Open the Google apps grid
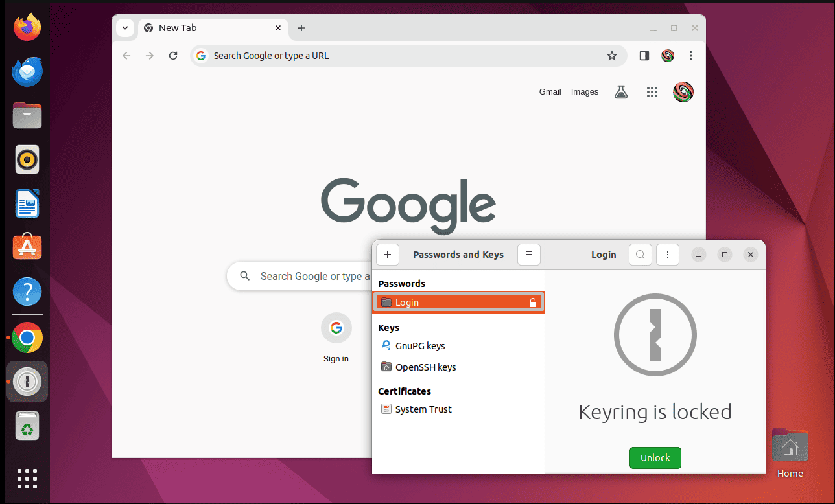Screen dimensions: 835x504 tap(652, 91)
